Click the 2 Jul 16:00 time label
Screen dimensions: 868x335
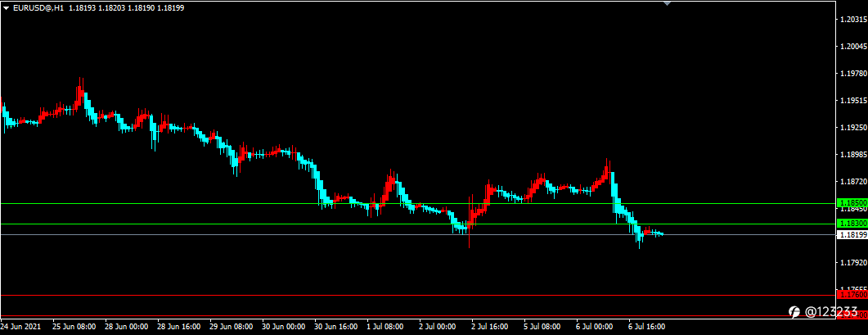tap(491, 327)
